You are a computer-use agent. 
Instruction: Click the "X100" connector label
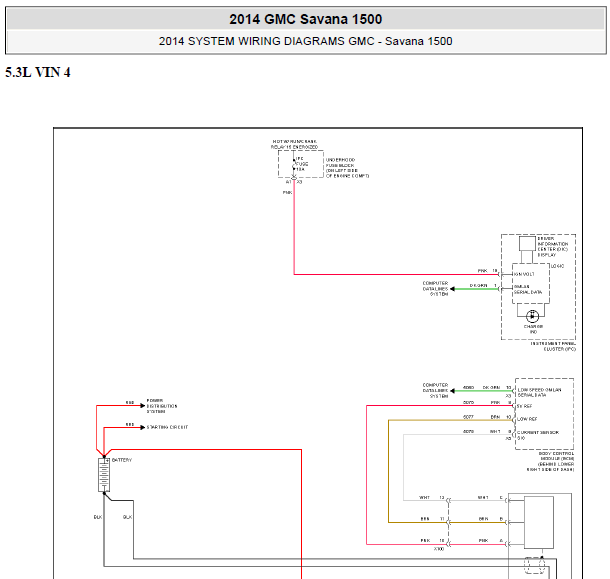click(x=438, y=549)
